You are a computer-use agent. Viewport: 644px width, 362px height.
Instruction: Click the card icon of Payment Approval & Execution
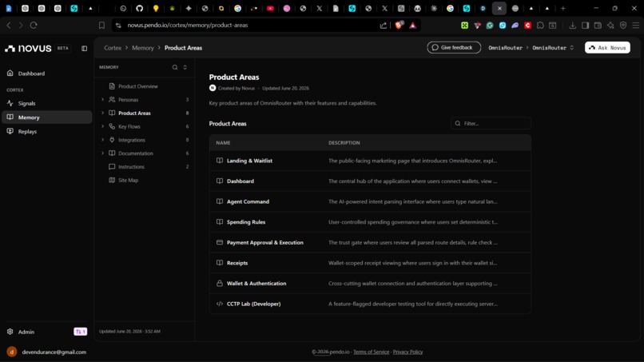click(x=220, y=242)
